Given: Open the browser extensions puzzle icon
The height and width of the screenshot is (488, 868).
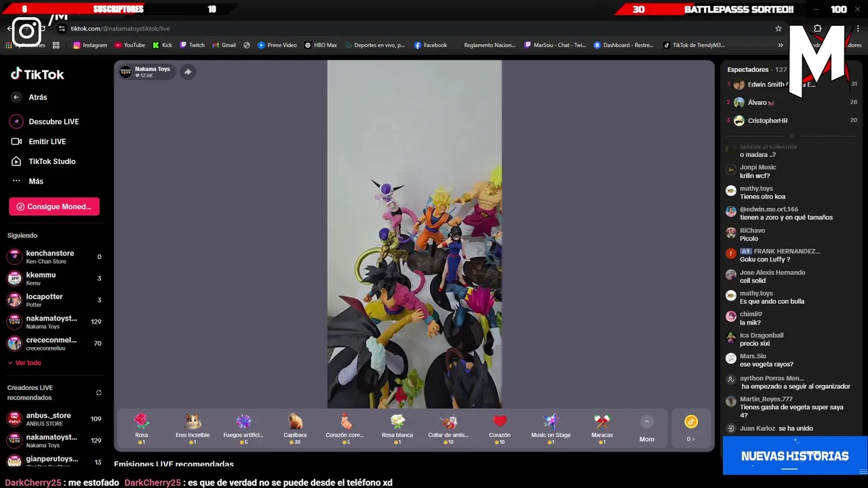Looking at the screenshot, I should click(x=817, y=28).
